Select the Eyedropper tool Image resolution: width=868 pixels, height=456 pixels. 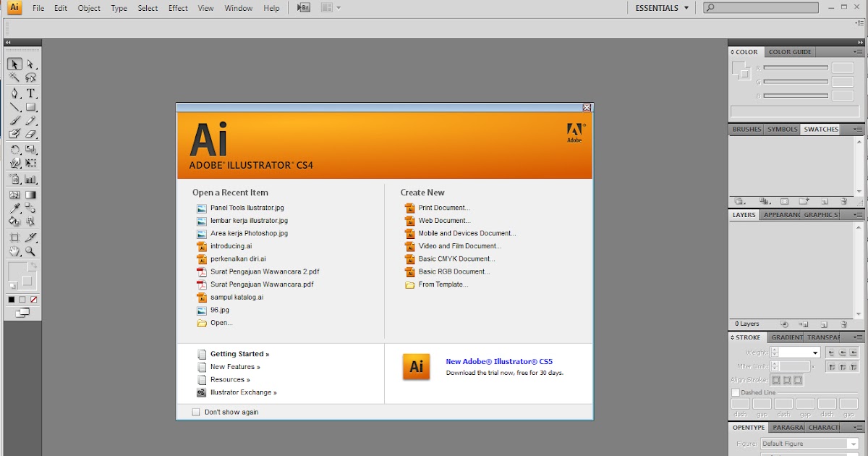click(14, 208)
